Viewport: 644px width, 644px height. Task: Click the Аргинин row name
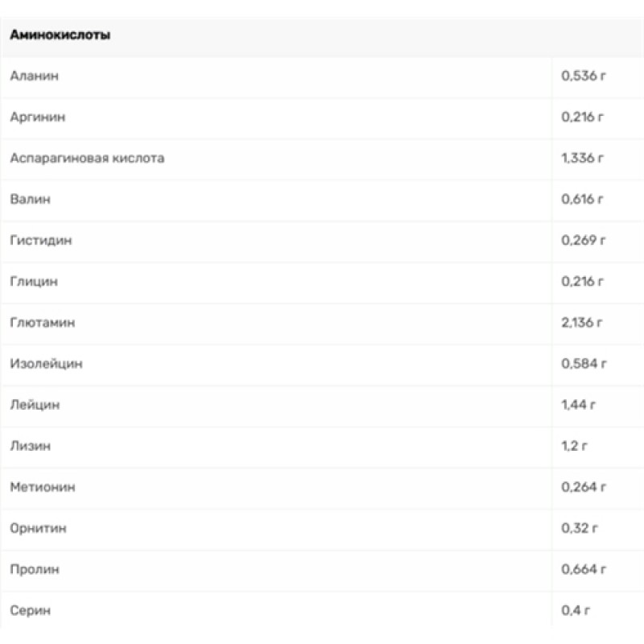(38, 118)
